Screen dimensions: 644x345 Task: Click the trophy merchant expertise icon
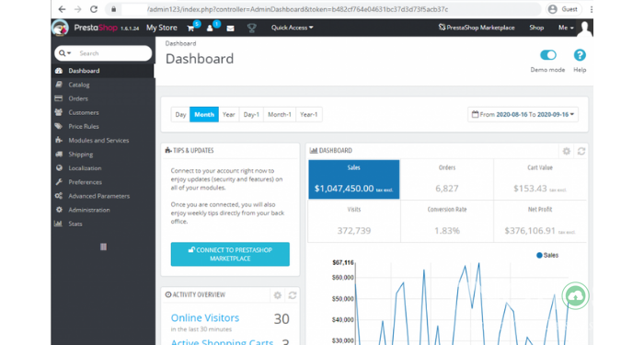251,28
